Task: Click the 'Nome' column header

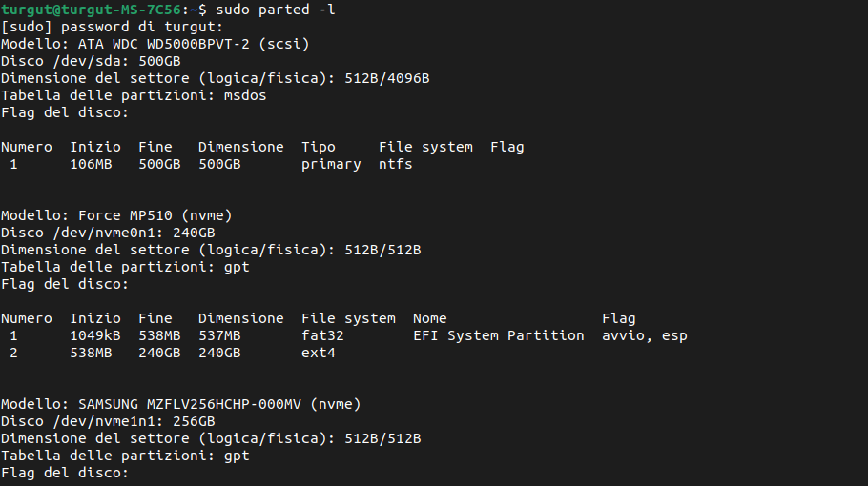Action: pos(429,318)
